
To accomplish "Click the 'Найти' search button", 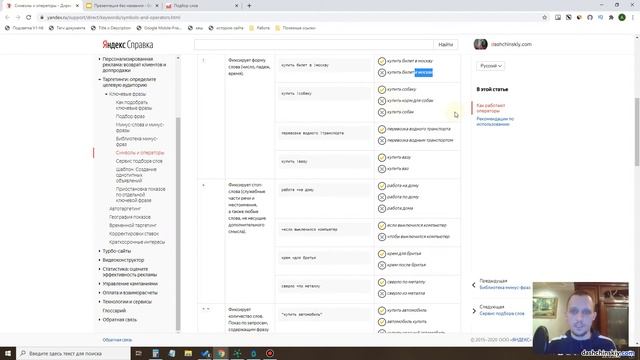I will coord(445,44).
